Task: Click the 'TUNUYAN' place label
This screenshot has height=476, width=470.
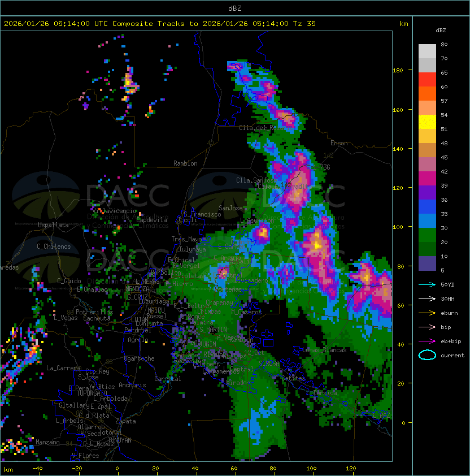Action: click(120, 440)
